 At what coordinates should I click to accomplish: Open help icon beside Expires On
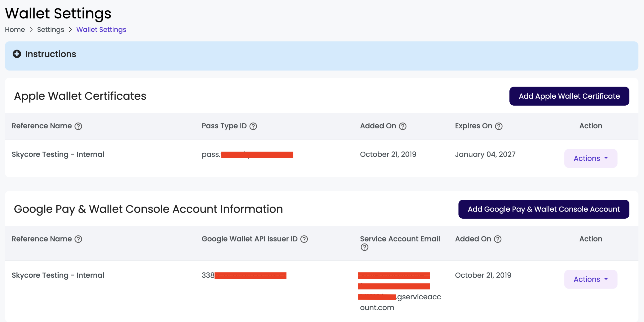(499, 126)
